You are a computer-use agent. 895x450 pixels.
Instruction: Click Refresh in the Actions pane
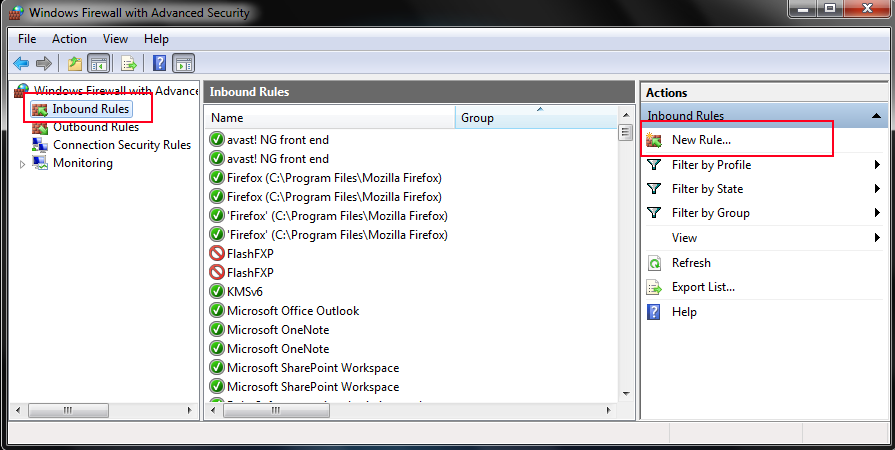point(691,263)
